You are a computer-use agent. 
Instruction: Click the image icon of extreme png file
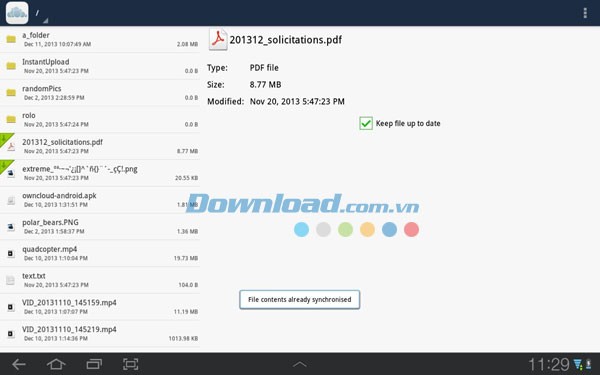[x=11, y=173]
